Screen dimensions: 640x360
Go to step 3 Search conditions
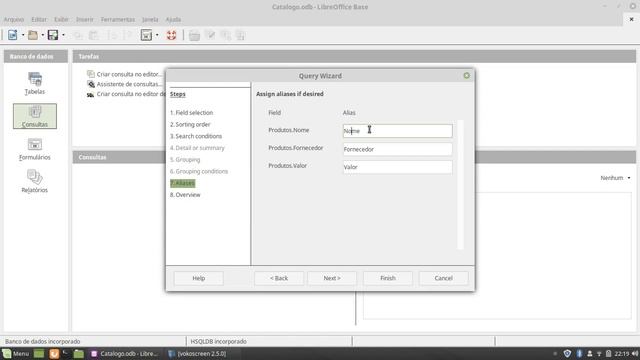[x=196, y=136]
